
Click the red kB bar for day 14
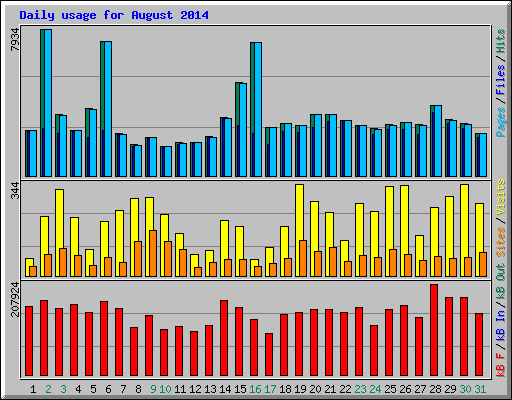tap(224, 338)
